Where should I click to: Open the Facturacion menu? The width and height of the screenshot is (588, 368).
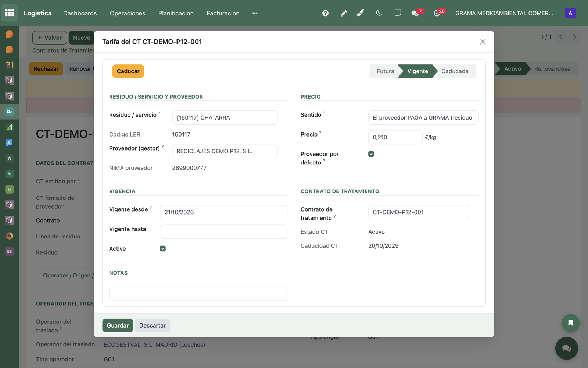point(223,13)
